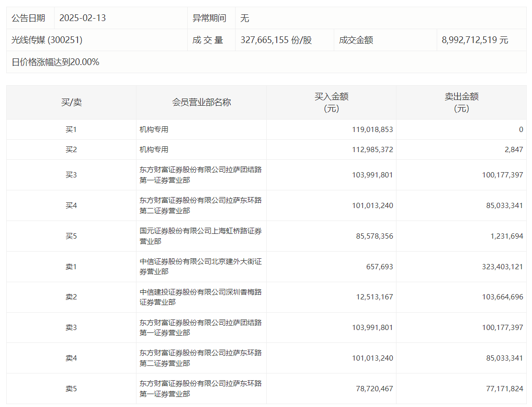Click 85,033,341 in the 买4 row
This screenshot has height=407, width=532.
505,205
